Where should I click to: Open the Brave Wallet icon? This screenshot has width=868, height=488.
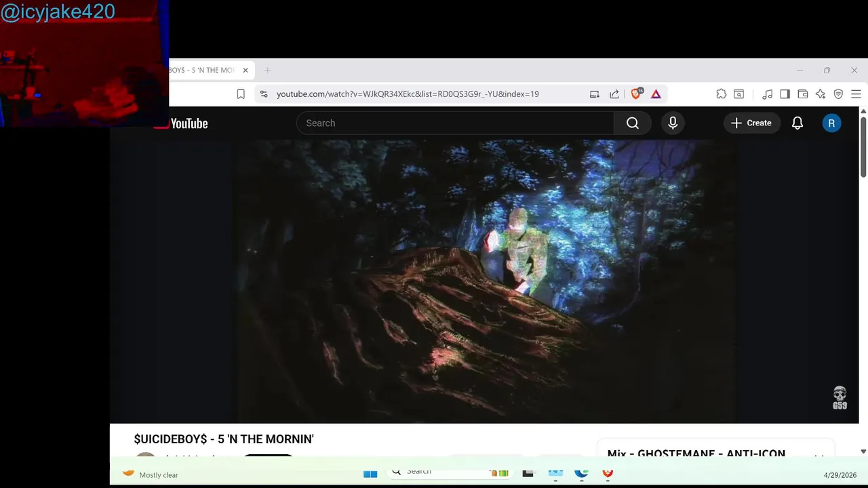[x=803, y=94]
